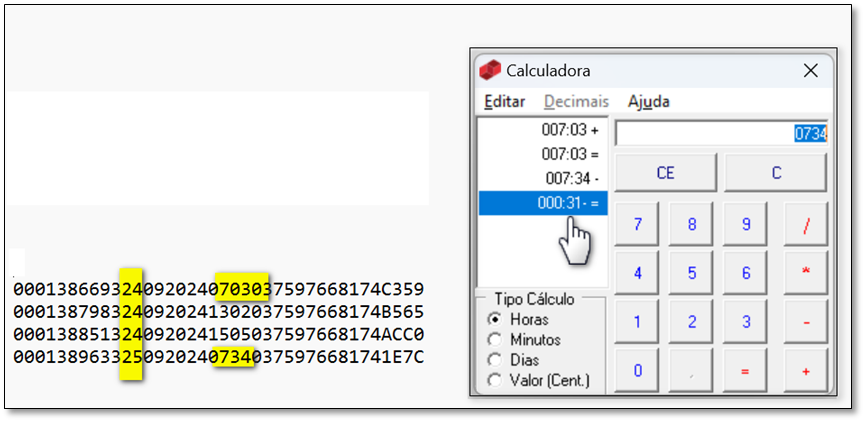Click digit 1 on the keypad
Screen dimensions: 865x422
[x=638, y=322]
